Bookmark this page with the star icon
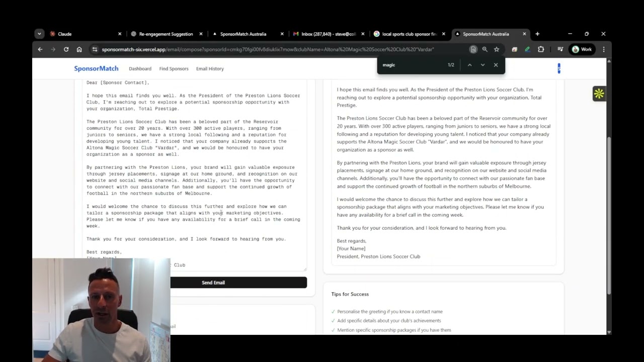 (x=497, y=49)
